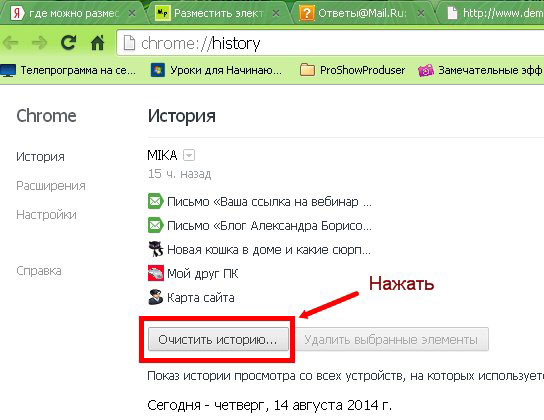Click the browser Forward arrow

[x=39, y=43]
